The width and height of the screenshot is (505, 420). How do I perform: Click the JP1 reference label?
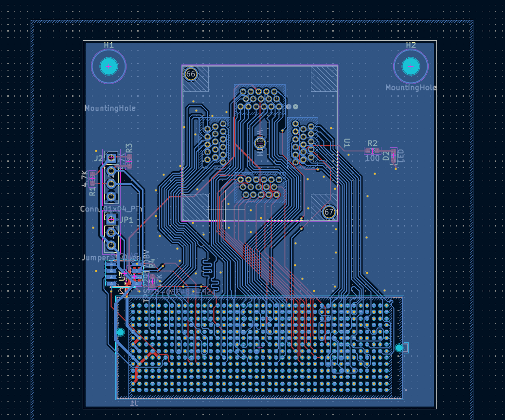(x=126, y=220)
